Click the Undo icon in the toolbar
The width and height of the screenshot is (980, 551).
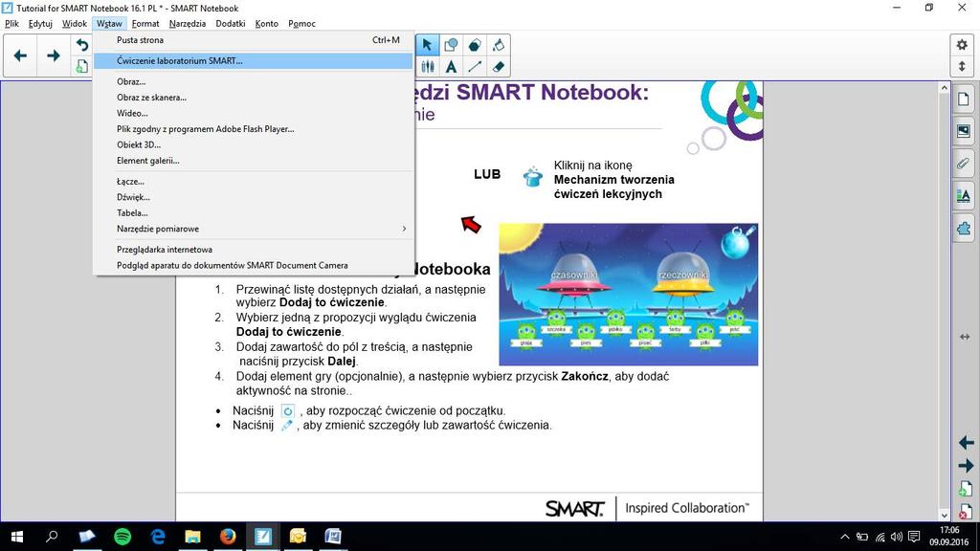point(82,45)
